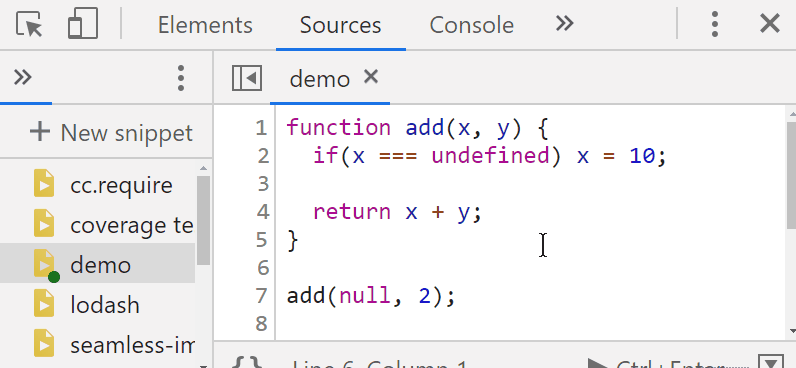The height and width of the screenshot is (368, 796).
Task: Click the line 8 gutter number
Action: pyautogui.click(x=262, y=323)
